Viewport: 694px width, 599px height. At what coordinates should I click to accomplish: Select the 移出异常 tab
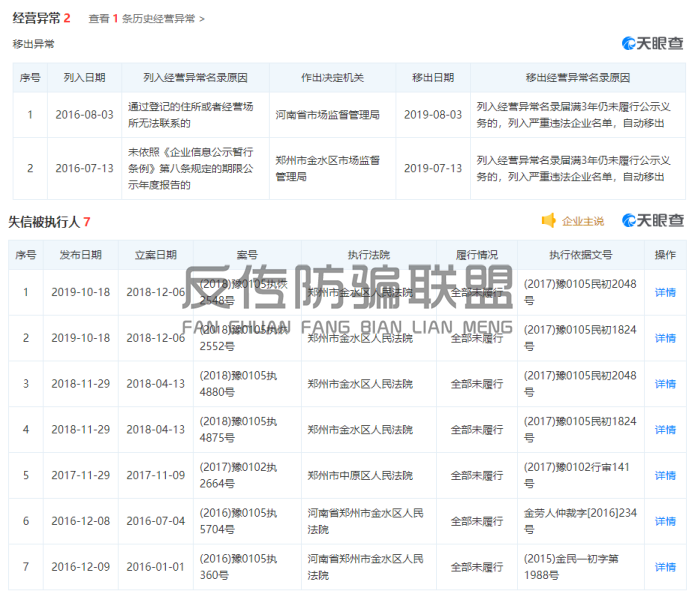(34, 44)
